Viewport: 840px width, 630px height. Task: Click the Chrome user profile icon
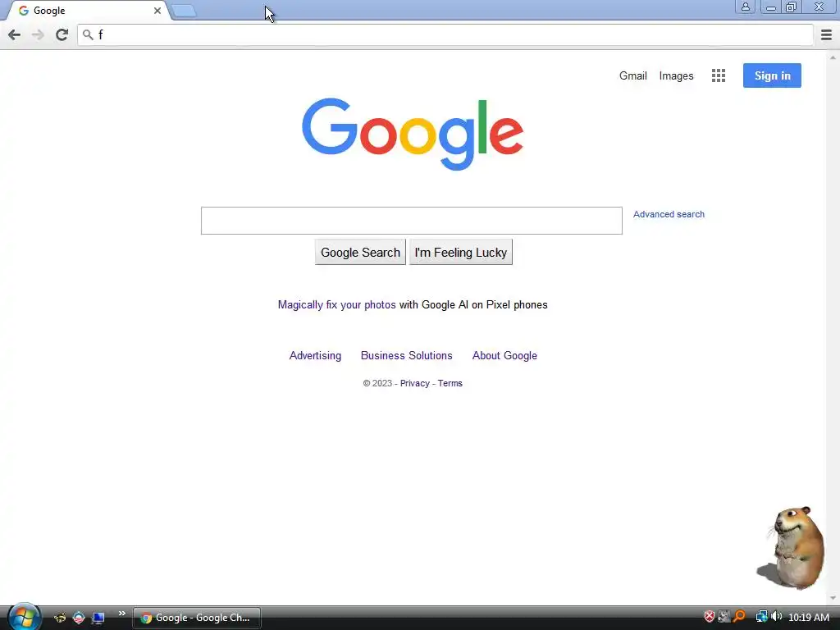coord(745,7)
